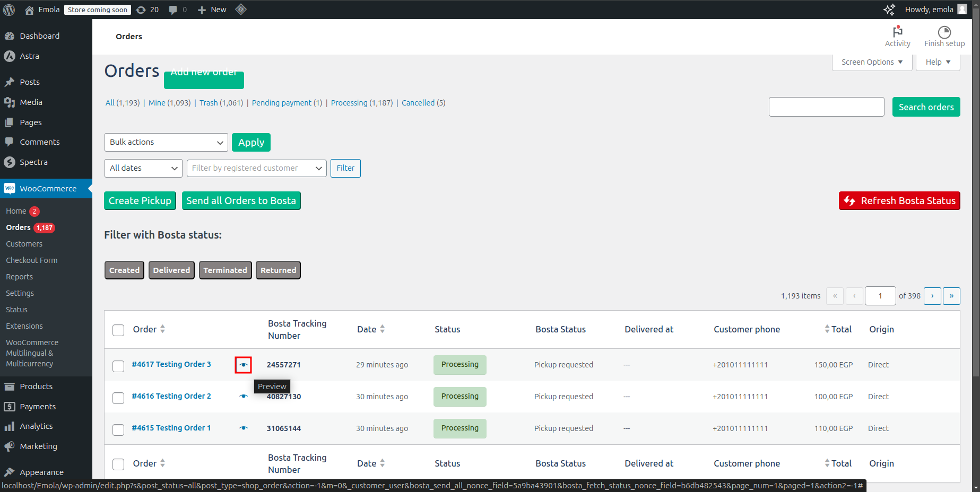Image resolution: width=980 pixels, height=492 pixels.
Task: Click Create Pickup button
Action: coord(140,201)
